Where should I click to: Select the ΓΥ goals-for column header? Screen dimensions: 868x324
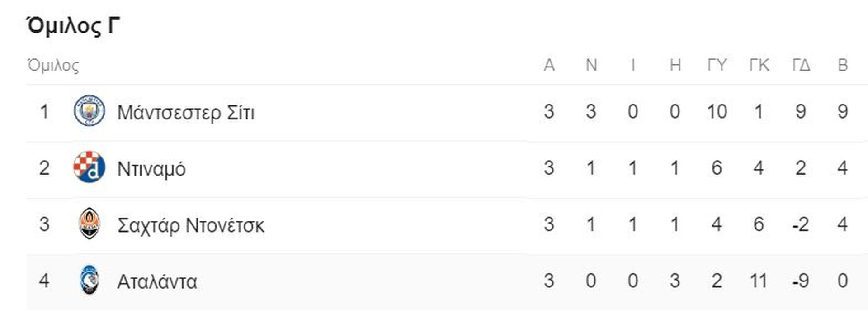tap(717, 65)
